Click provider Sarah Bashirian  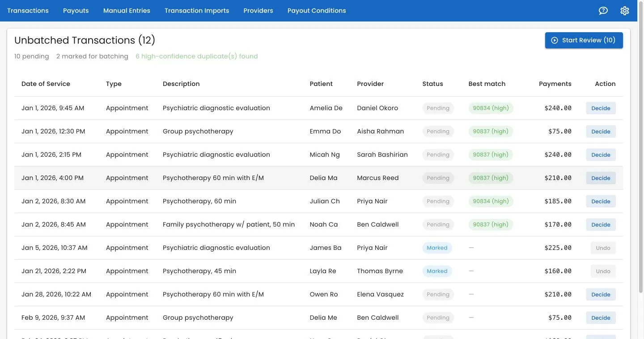point(382,154)
